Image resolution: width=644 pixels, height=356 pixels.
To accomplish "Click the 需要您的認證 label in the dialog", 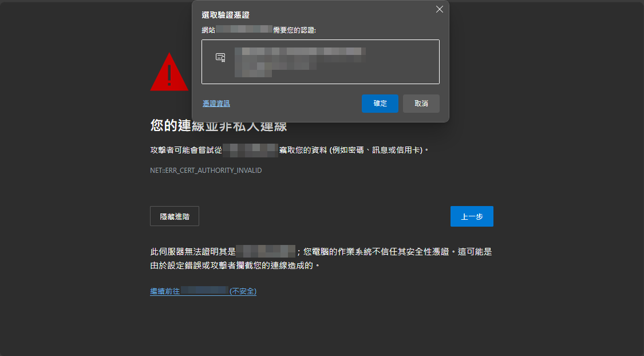I will [294, 30].
